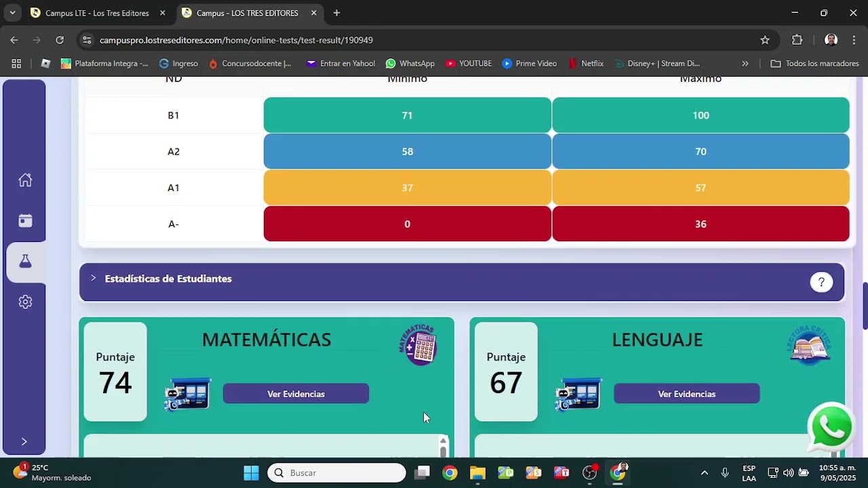
Task: Click the question mark help button
Action: (x=821, y=283)
